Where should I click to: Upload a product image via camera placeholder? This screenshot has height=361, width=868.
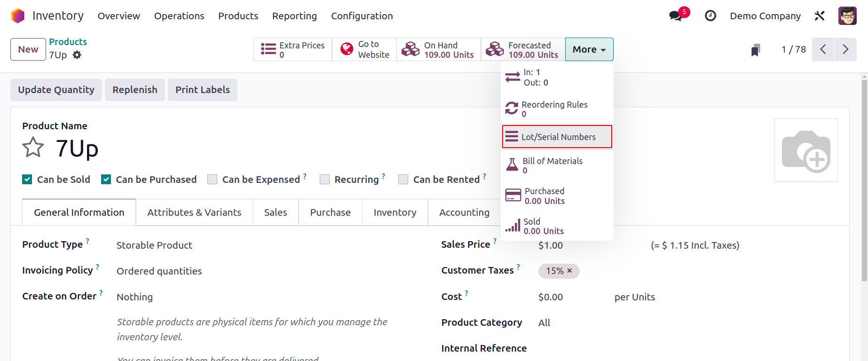point(806,150)
